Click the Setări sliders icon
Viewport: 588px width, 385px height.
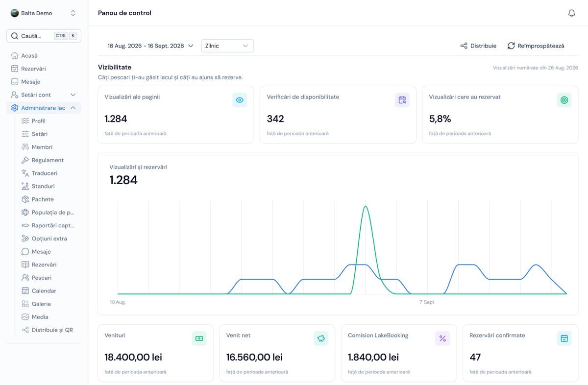(x=25, y=134)
